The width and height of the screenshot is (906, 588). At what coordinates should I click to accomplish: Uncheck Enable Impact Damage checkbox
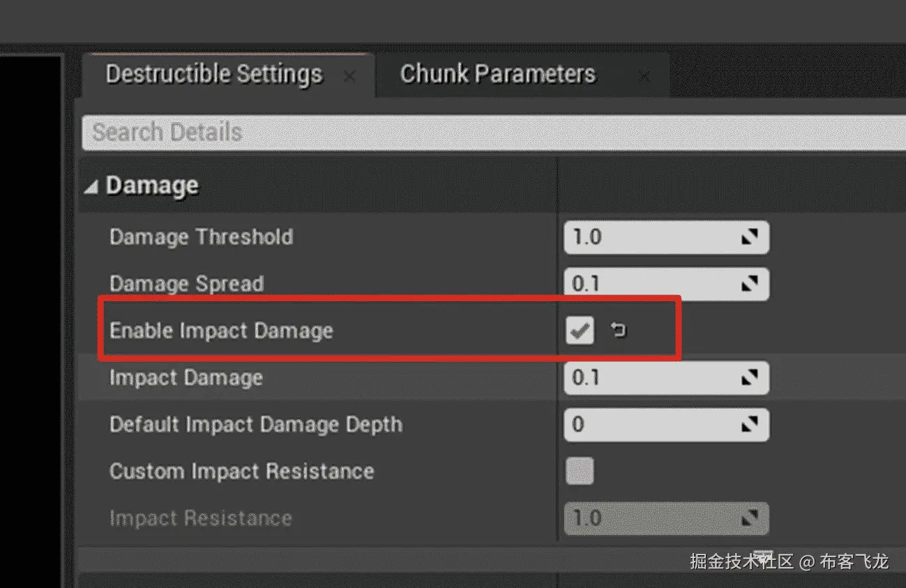pyautogui.click(x=580, y=331)
